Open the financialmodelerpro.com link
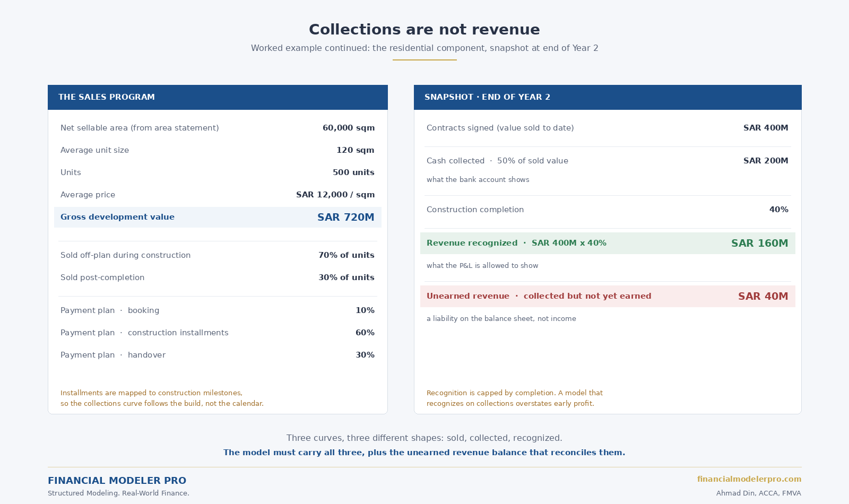 (749, 479)
